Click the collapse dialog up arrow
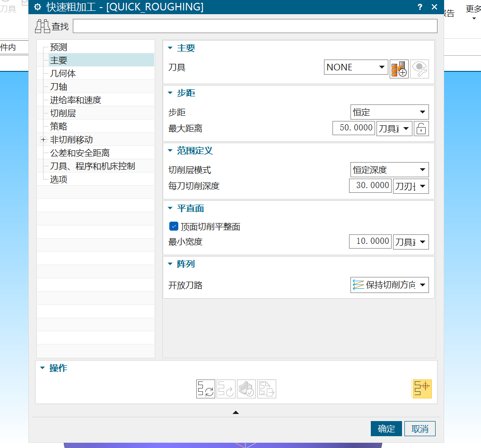481x448 pixels. [x=236, y=413]
